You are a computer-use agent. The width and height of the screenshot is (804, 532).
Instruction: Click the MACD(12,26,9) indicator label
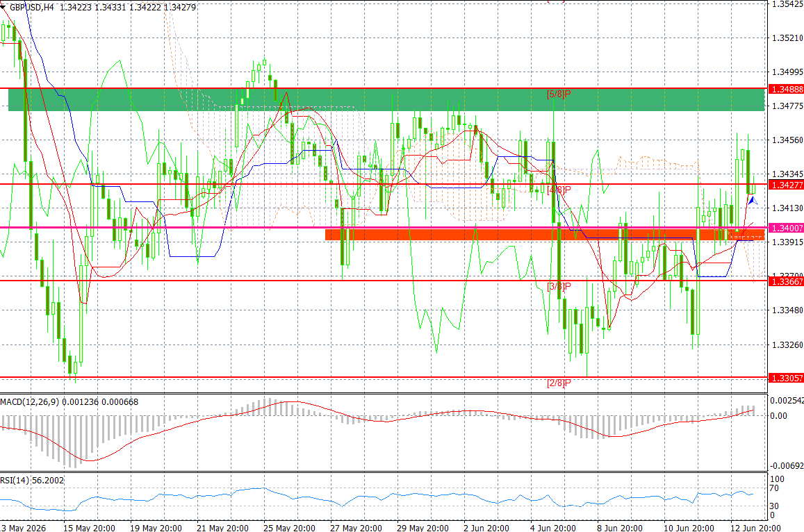[x=30, y=402]
